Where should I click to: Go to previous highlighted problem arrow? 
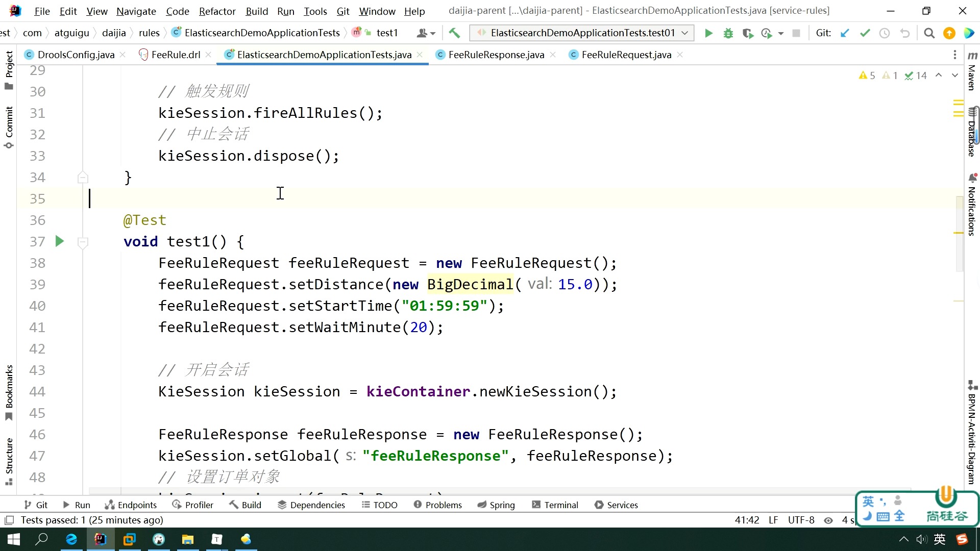click(x=938, y=76)
